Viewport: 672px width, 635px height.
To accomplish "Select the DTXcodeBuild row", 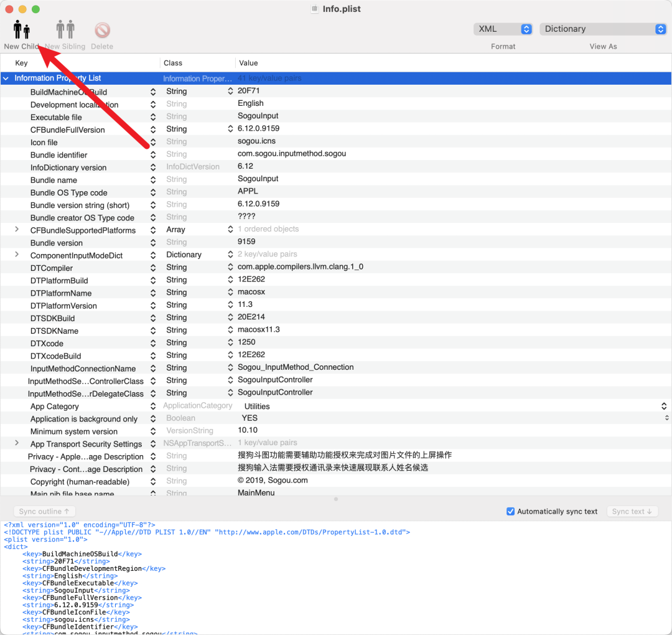I will tap(336, 355).
